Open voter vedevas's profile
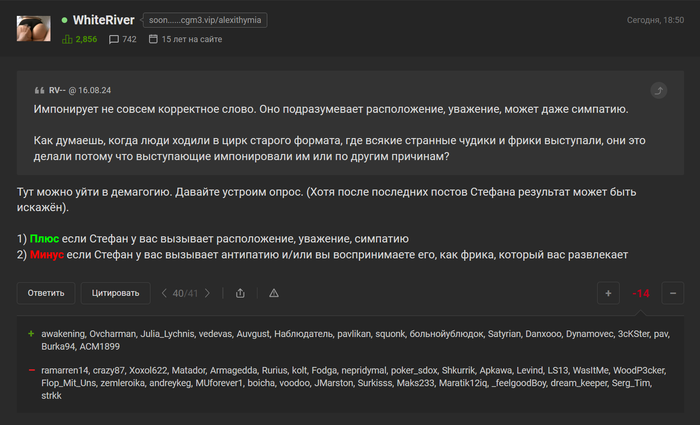 coord(215,334)
